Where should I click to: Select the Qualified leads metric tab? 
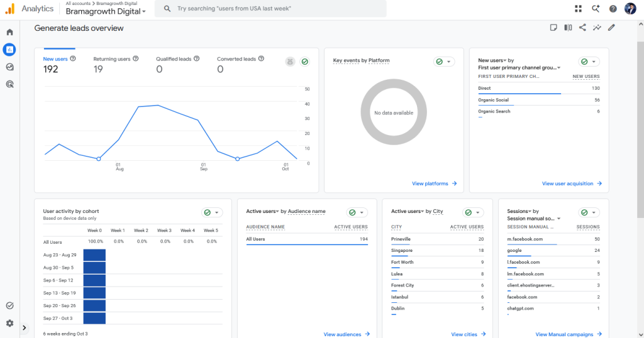coord(177,65)
